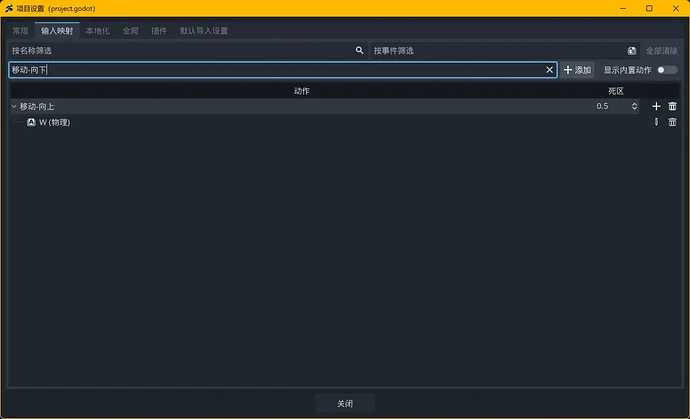Image resolution: width=690 pixels, height=419 pixels.
Task: Select the 插件 tab
Action: (x=159, y=31)
